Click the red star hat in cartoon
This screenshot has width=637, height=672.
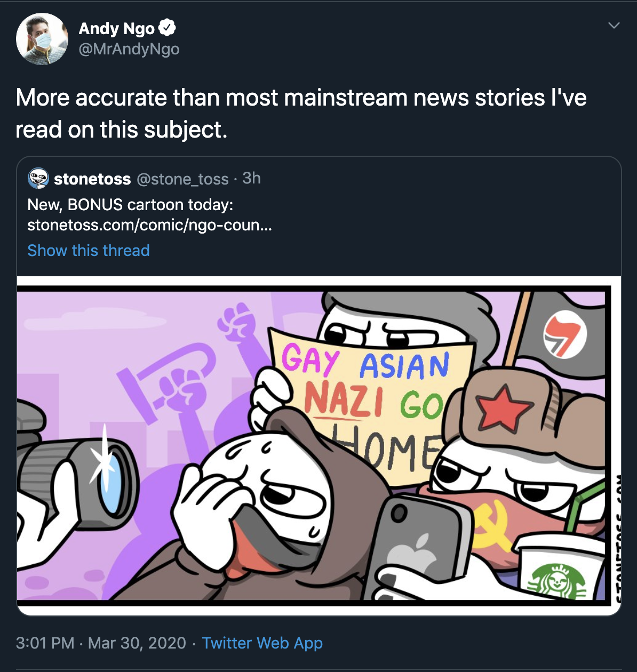(x=507, y=404)
